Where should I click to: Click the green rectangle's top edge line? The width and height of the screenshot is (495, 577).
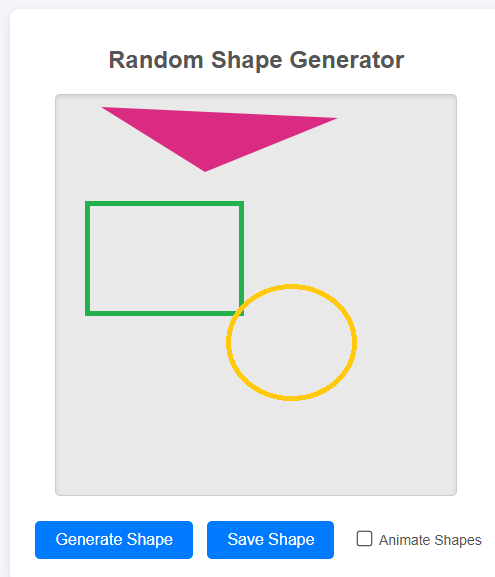[164, 203]
